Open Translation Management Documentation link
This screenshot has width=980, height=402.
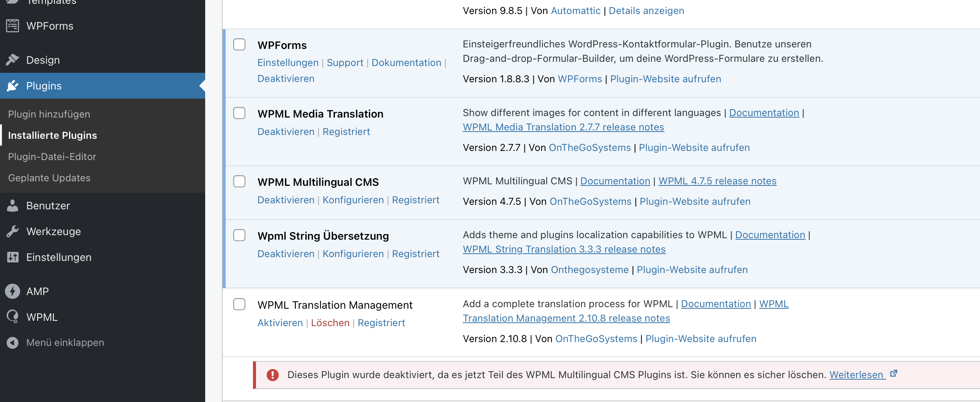716,303
